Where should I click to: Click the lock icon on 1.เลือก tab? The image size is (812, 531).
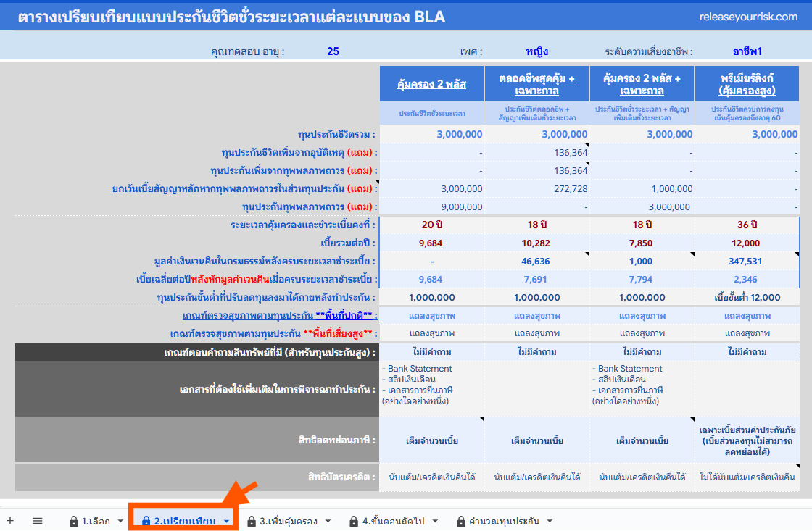coord(73,522)
